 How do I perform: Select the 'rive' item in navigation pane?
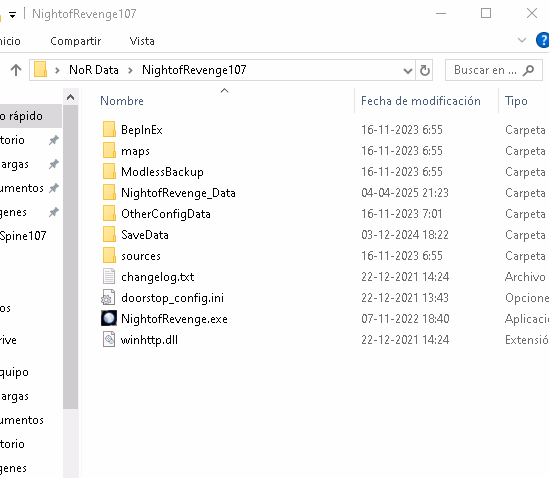tap(8, 340)
